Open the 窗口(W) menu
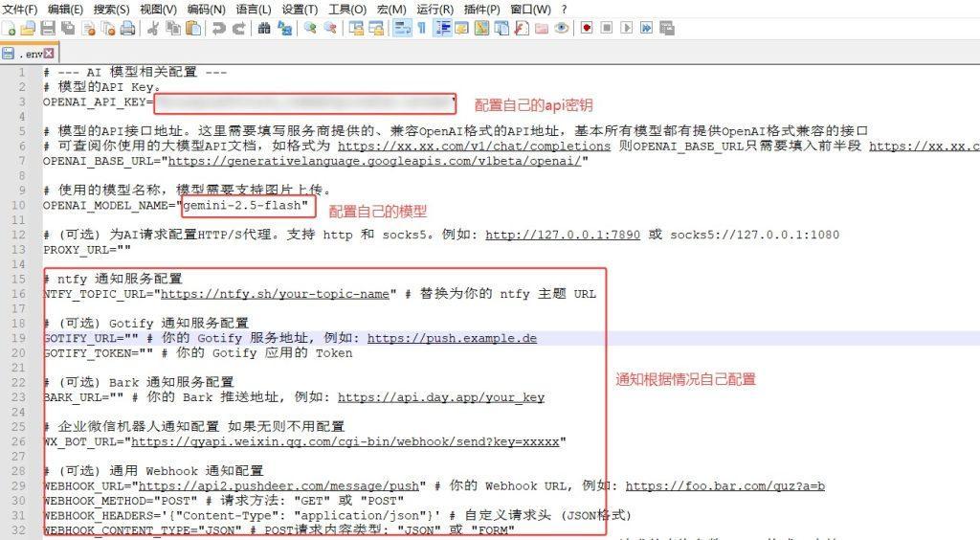 pyautogui.click(x=530, y=10)
